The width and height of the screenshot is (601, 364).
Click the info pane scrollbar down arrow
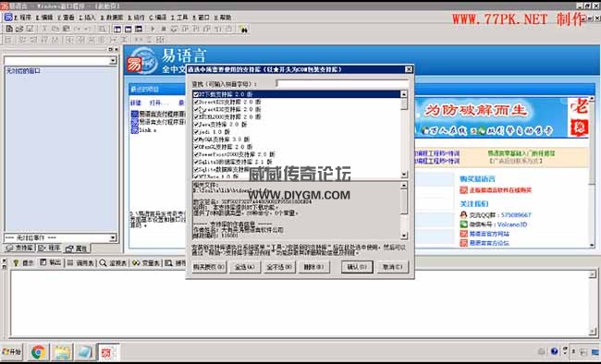[404, 236]
